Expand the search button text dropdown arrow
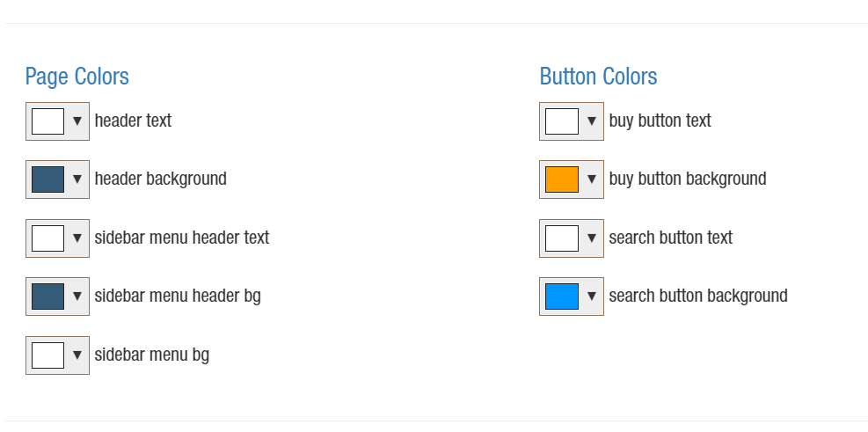 click(592, 238)
